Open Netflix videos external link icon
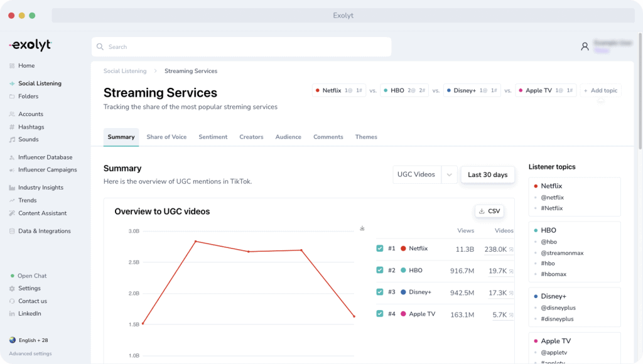 click(x=511, y=249)
